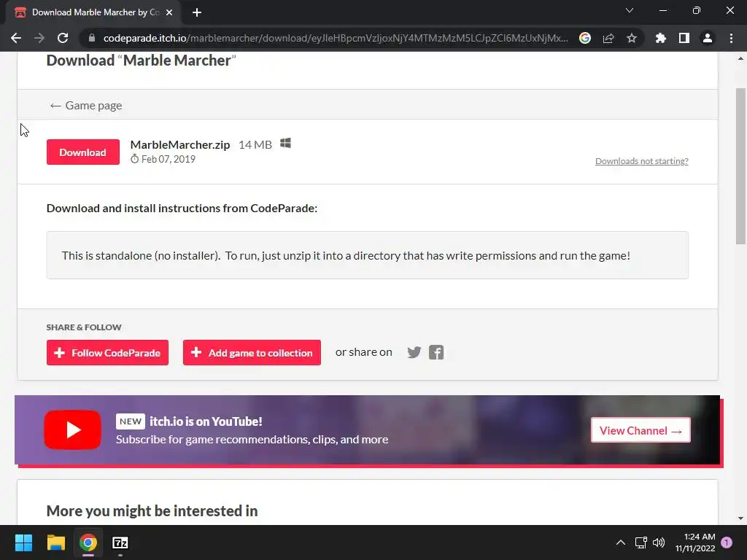Viewport: 747px width, 560px height.
Task: Click the scrollbar up arrow
Action: (740, 58)
